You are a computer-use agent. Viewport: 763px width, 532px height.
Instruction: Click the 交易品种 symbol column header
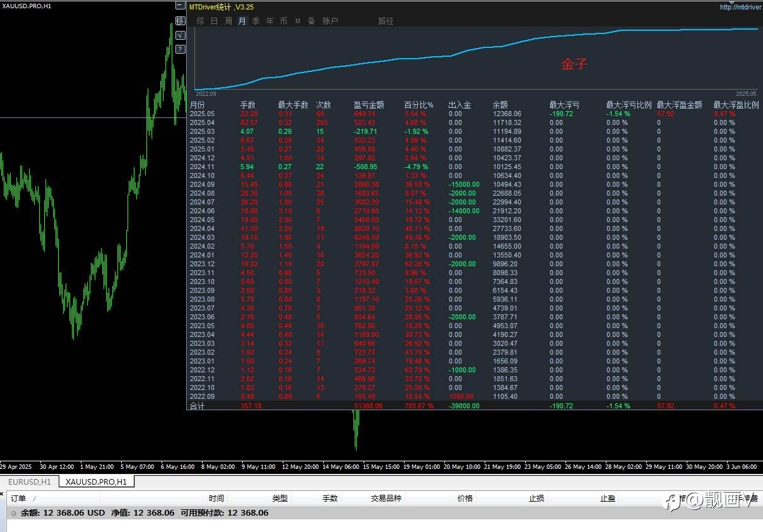coord(386,499)
